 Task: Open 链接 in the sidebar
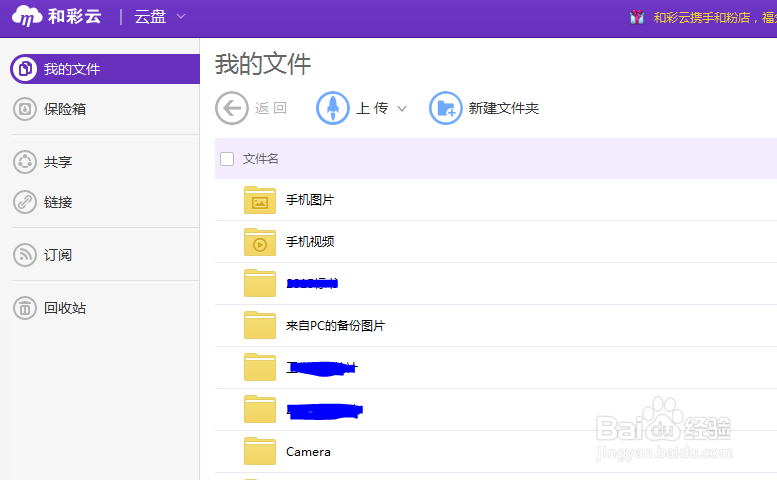(57, 202)
